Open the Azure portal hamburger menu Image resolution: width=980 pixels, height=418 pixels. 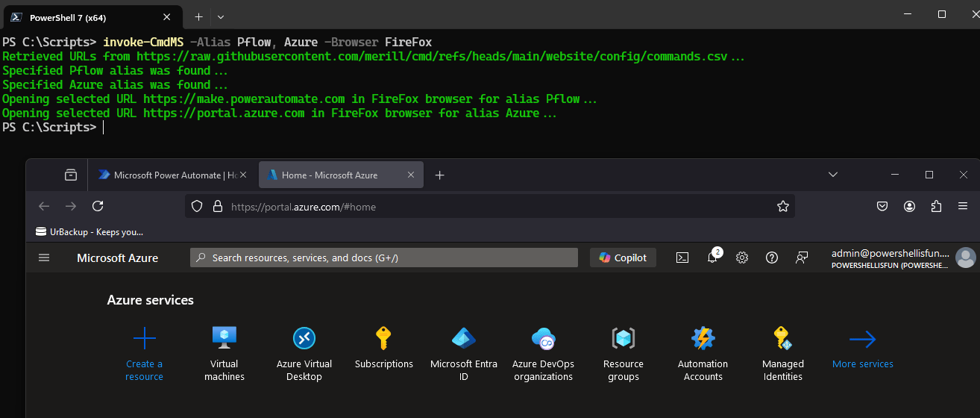coord(44,258)
